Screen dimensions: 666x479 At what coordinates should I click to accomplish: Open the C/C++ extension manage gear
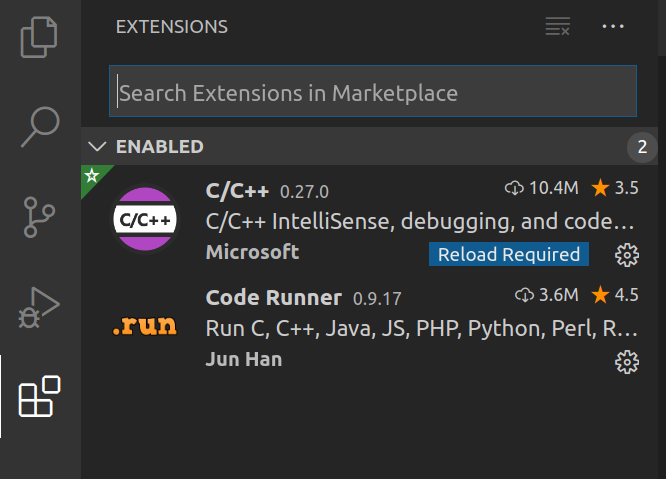click(x=627, y=255)
